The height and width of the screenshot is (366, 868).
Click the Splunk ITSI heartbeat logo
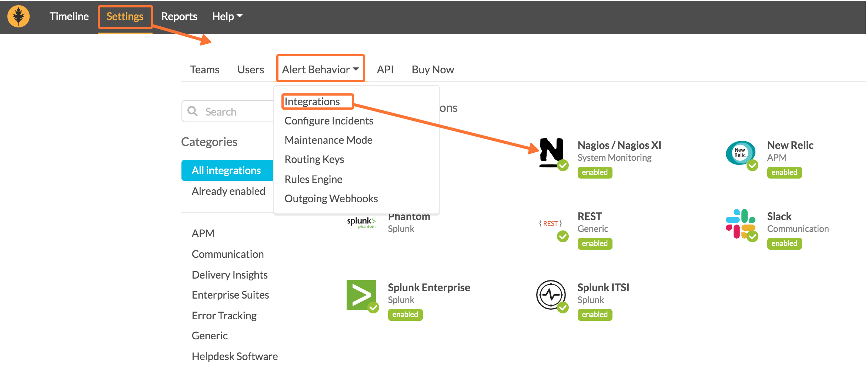point(551,295)
